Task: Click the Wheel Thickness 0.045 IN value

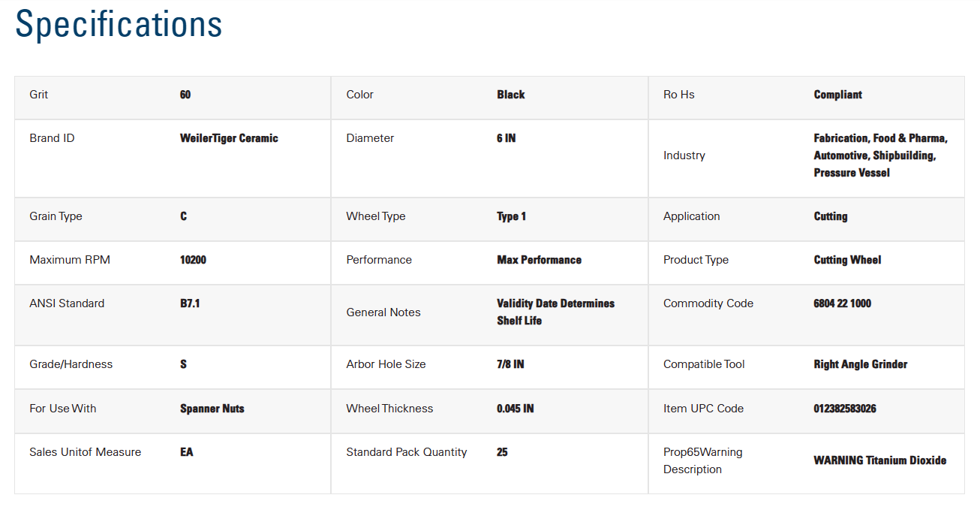Action: [x=516, y=409]
